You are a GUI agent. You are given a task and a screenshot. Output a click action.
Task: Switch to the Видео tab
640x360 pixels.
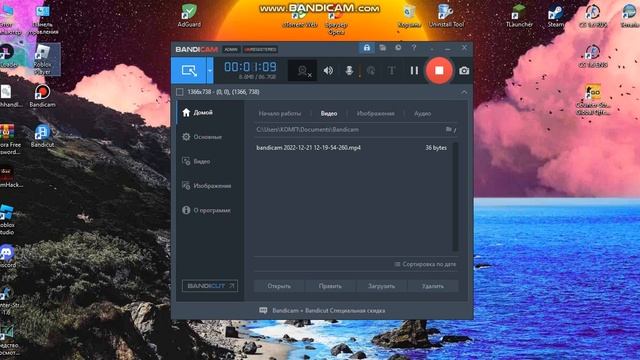329,113
